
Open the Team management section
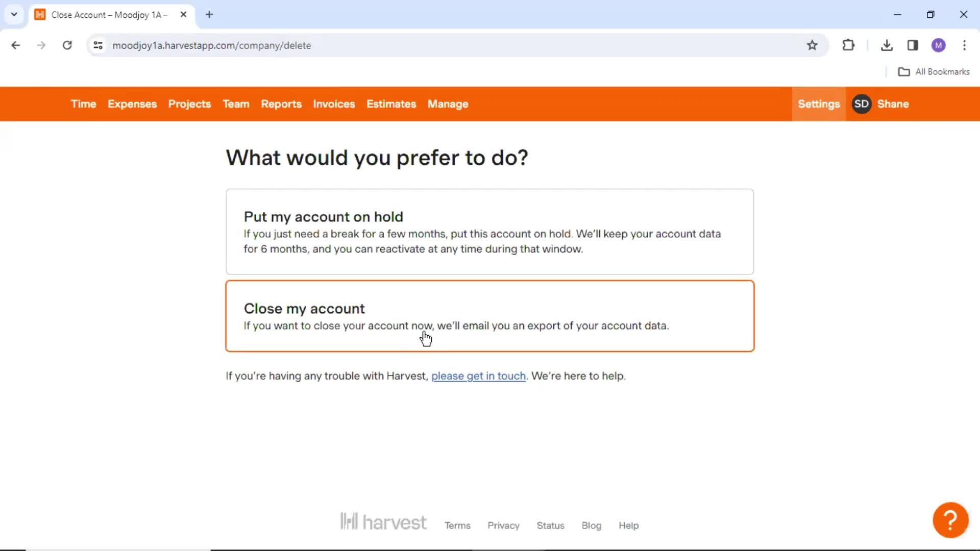pyautogui.click(x=236, y=104)
